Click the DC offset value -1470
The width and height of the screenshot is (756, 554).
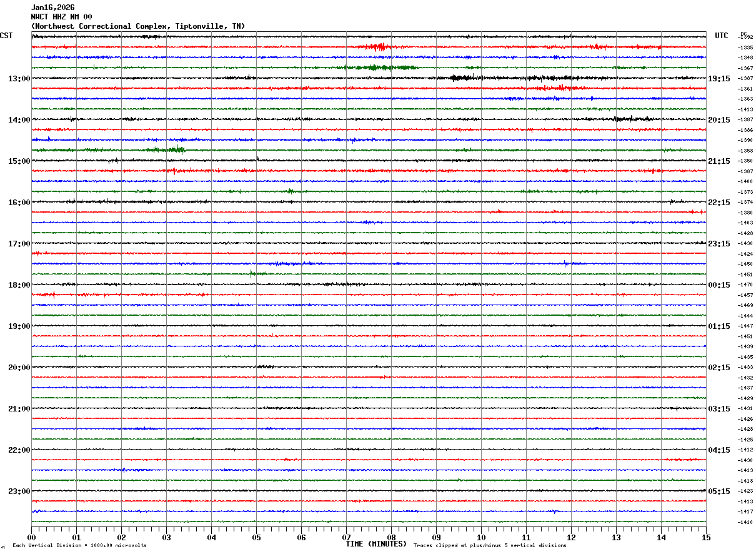(745, 285)
